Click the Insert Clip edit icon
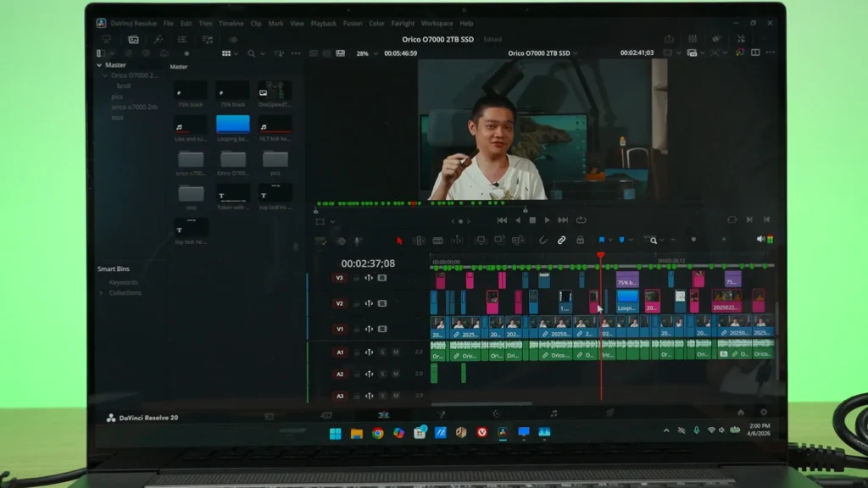This screenshot has width=868, height=488. 481,241
